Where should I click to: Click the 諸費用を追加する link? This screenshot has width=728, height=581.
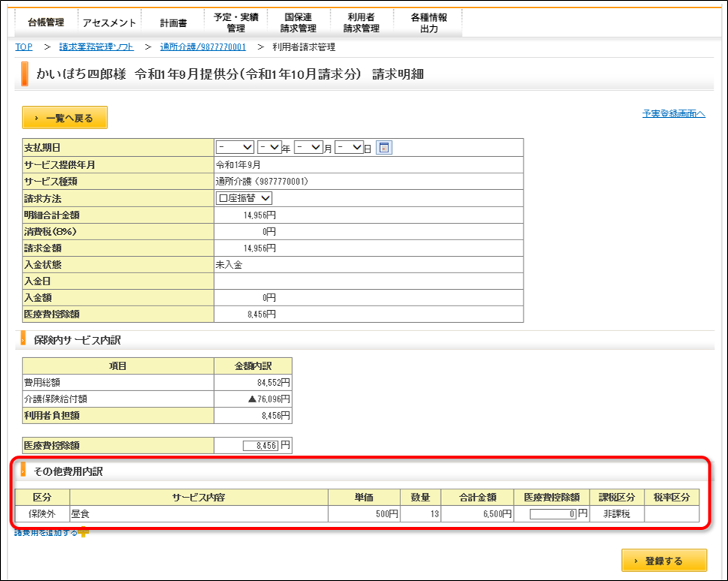46,533
